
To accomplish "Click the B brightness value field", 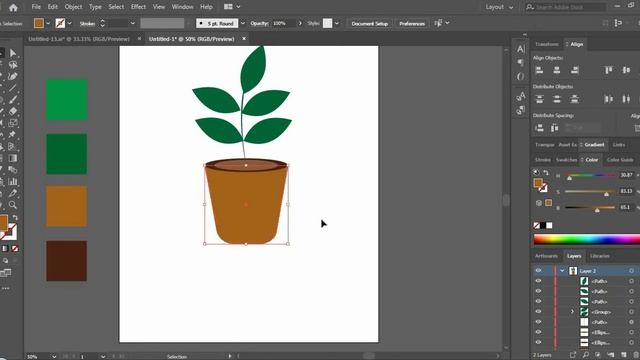I will [626, 207].
